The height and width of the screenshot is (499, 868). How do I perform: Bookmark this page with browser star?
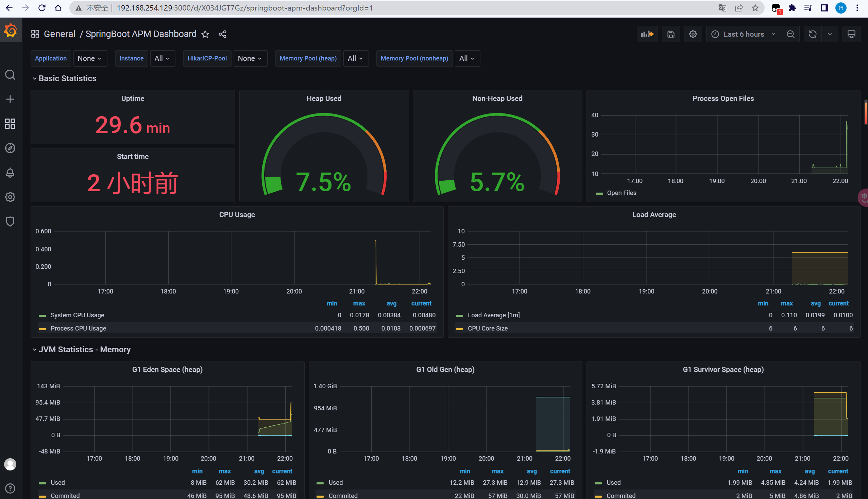tap(755, 8)
